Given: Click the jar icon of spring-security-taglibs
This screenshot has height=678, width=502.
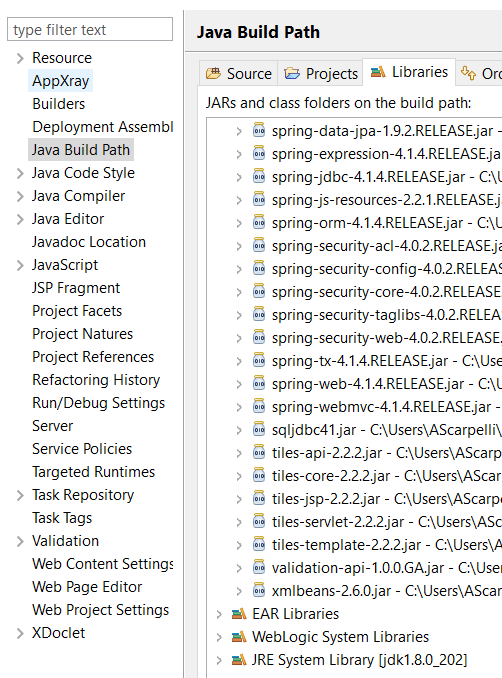Looking at the screenshot, I should [x=259, y=314].
